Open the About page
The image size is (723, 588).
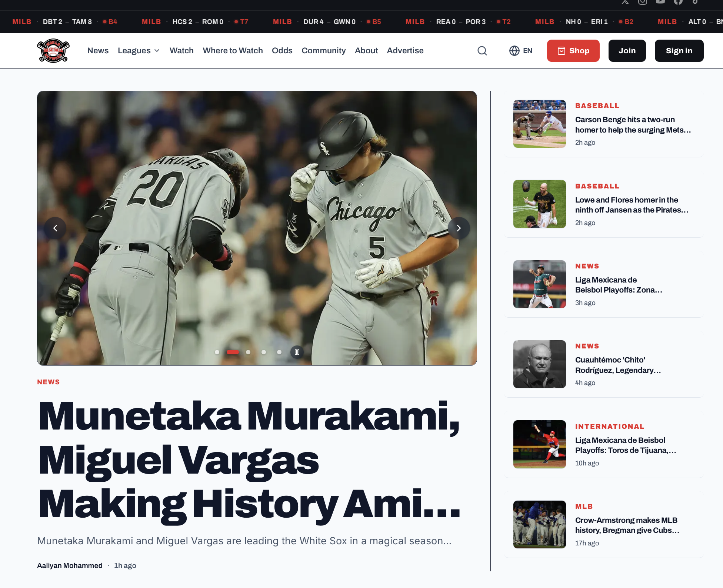(x=366, y=51)
